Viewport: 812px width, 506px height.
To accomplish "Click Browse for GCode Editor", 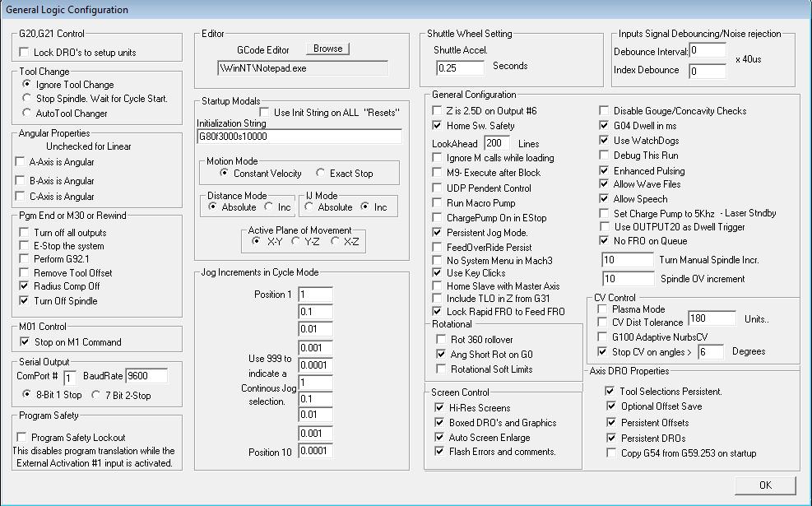I will pos(327,49).
